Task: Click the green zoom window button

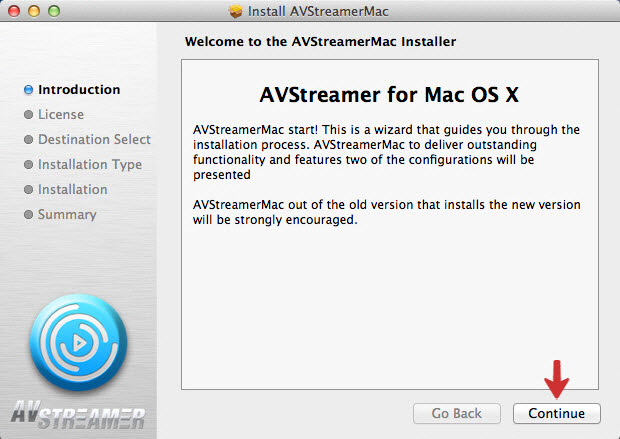Action: pos(54,11)
